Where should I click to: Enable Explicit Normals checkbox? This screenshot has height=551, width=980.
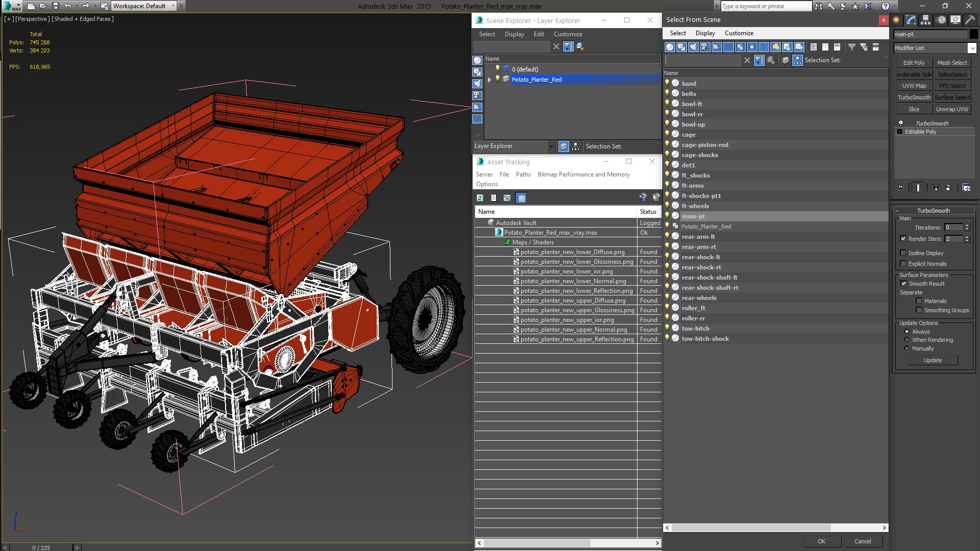(903, 264)
